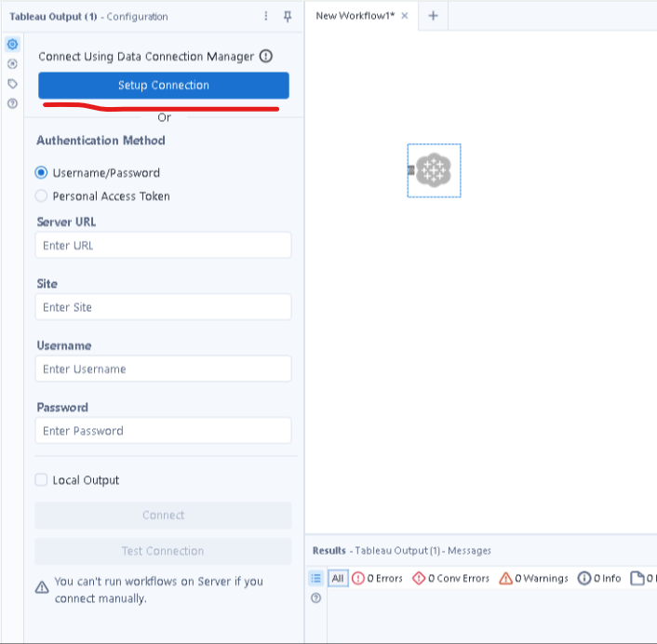
Task: Filter results to show Warnings
Action: 533,578
